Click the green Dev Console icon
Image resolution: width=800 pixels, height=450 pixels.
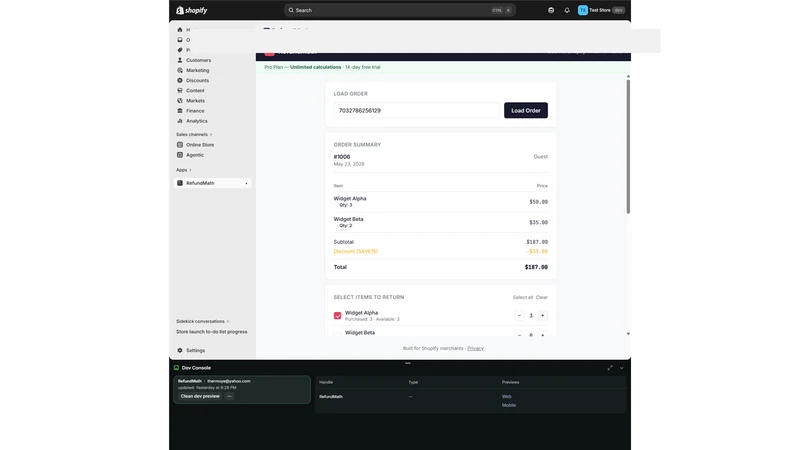177,368
